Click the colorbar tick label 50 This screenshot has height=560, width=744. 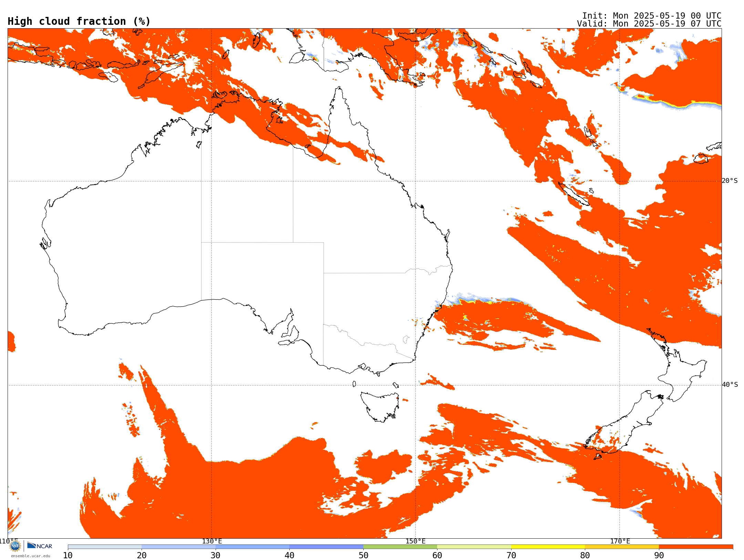363,556
